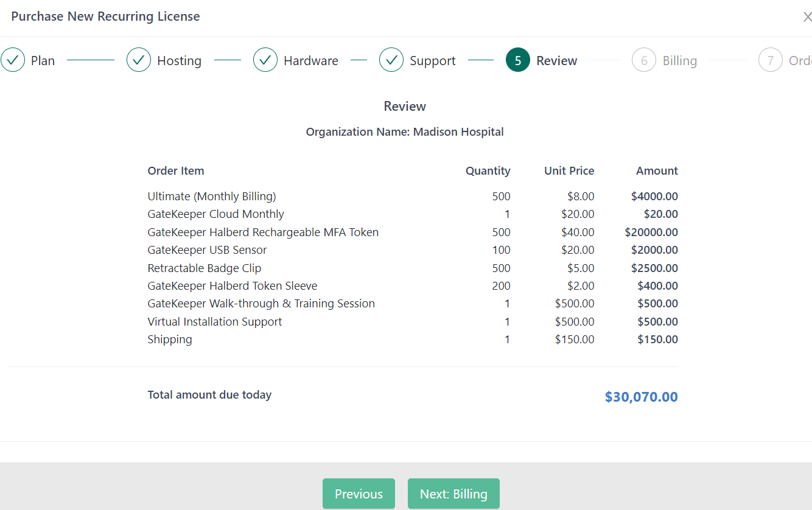Screen dimensions: 812x510
Task: Click the step 6 circle icon
Action: click(644, 60)
